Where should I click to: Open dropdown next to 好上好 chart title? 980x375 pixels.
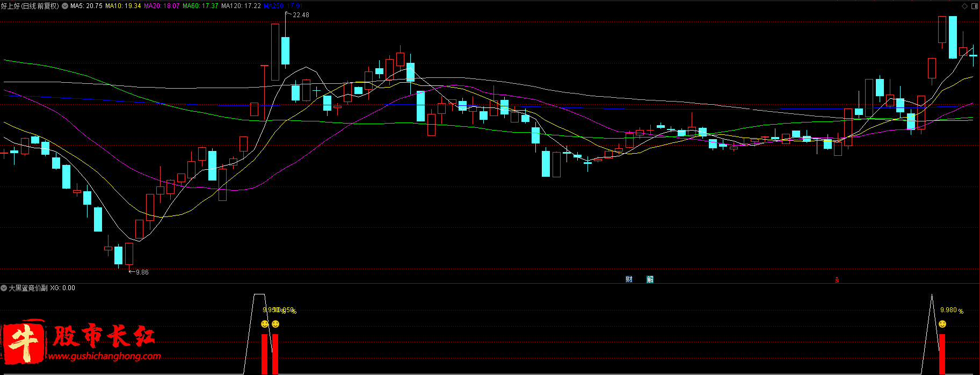(x=65, y=6)
